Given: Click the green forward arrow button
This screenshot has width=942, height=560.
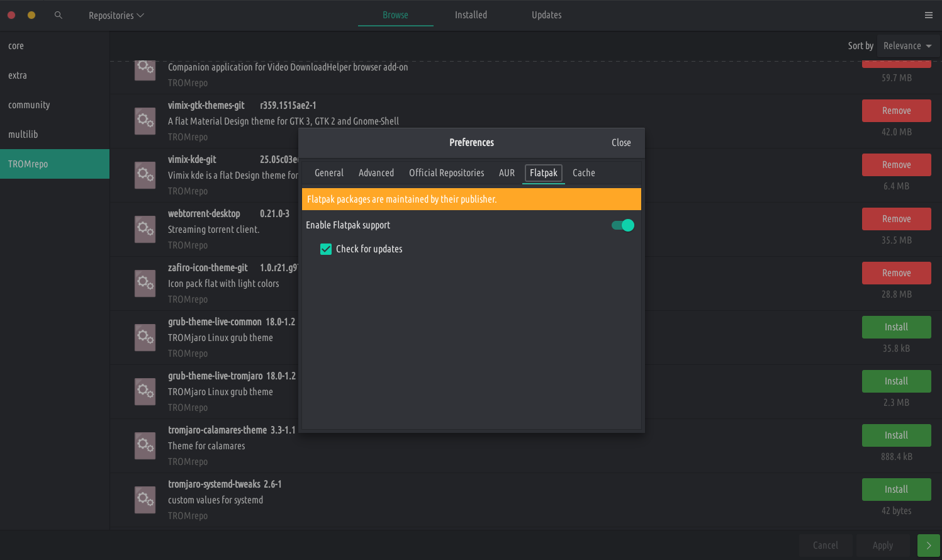Looking at the screenshot, I should (928, 546).
